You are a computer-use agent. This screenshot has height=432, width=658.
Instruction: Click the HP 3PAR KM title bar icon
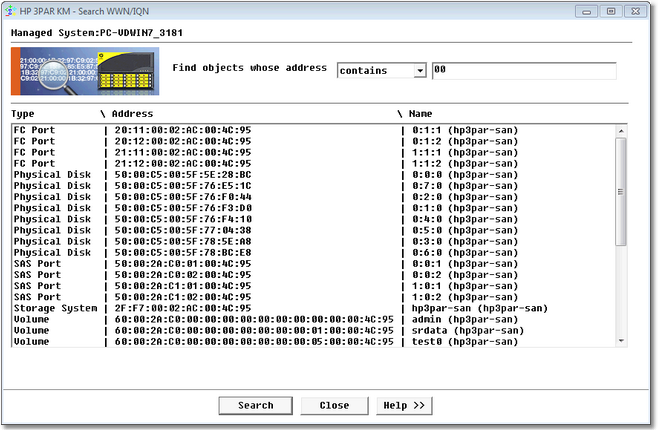tap(10, 11)
